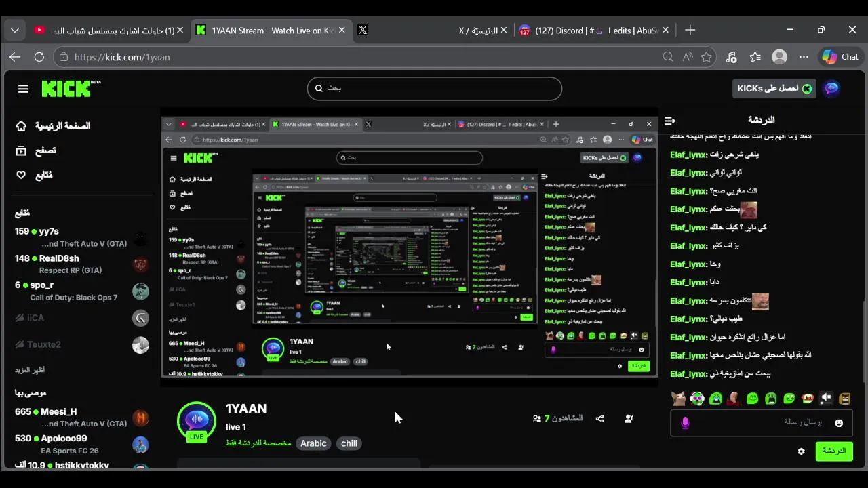Open the Kick hamburger sidebar menu
868x488 pixels.
(x=23, y=89)
